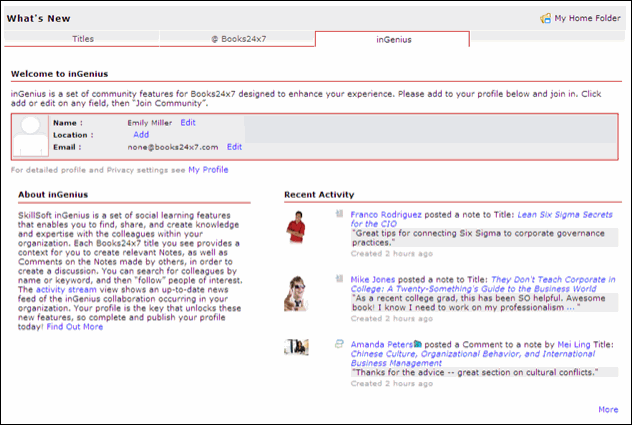Open Franco Rodriguez's profile link
632x425 pixels.
pyautogui.click(x=386, y=215)
